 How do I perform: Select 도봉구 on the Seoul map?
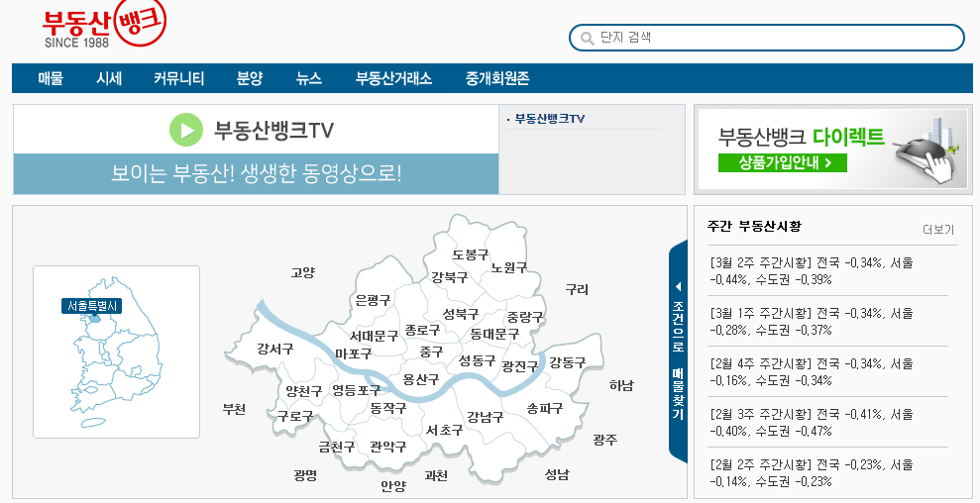(x=471, y=254)
